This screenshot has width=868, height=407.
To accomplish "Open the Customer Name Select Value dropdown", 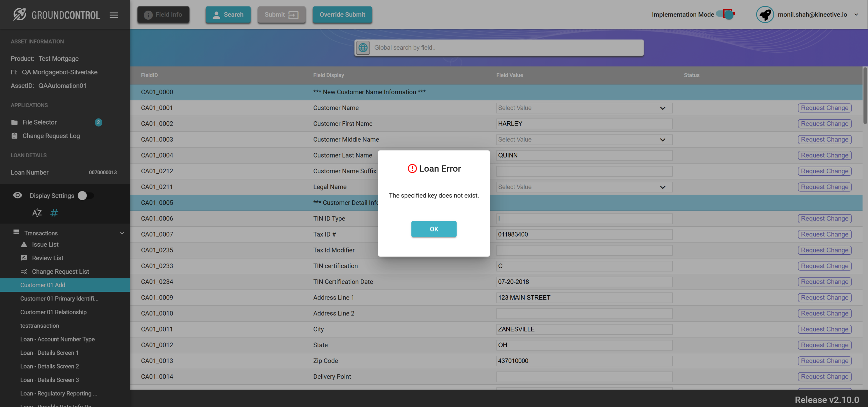I will [x=584, y=108].
